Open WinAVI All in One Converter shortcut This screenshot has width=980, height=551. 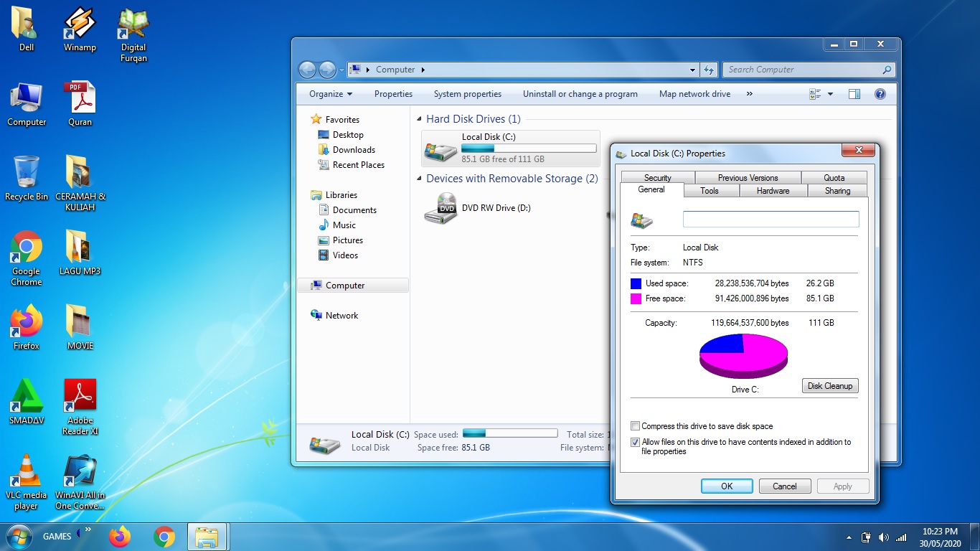click(80, 481)
